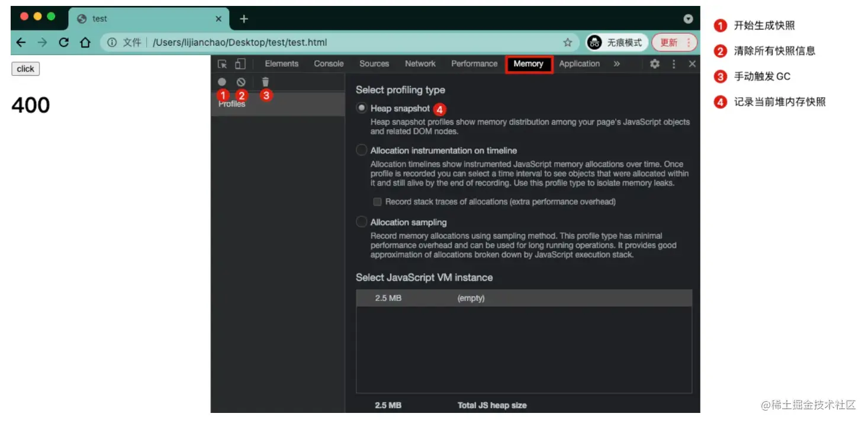Select the Heap snapshot radio button

pyautogui.click(x=361, y=108)
